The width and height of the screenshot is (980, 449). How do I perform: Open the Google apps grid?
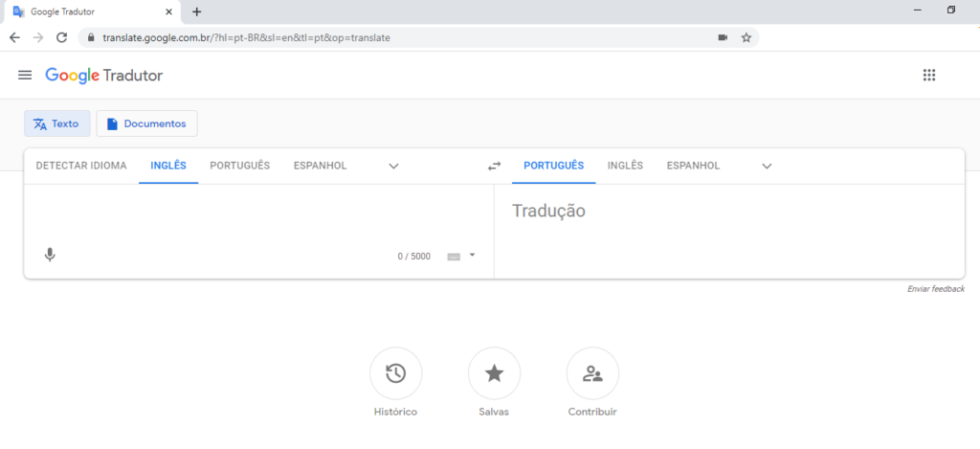point(928,75)
